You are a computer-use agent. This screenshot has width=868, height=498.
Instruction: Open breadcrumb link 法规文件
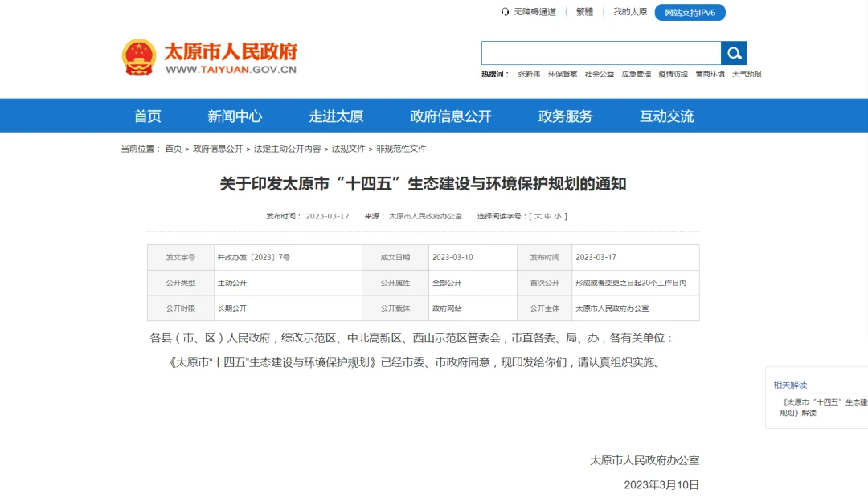tap(348, 149)
